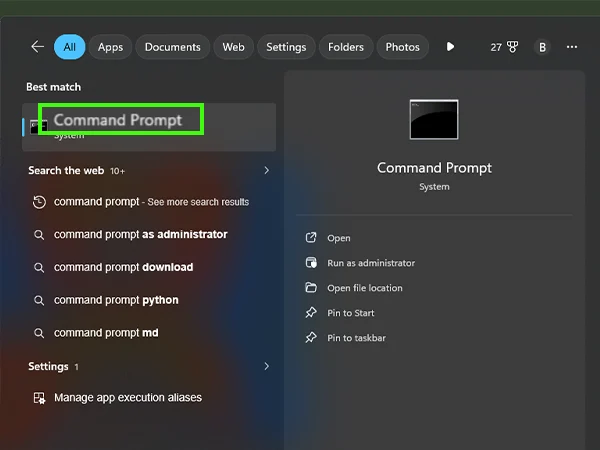Click the Pin to taskbar pin icon
The height and width of the screenshot is (450, 600).
coord(311,338)
